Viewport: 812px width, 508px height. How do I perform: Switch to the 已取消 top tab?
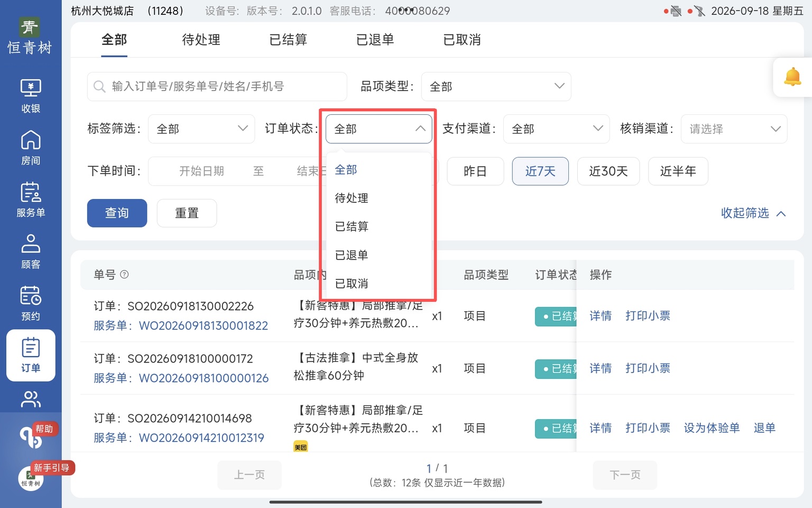[462, 40]
